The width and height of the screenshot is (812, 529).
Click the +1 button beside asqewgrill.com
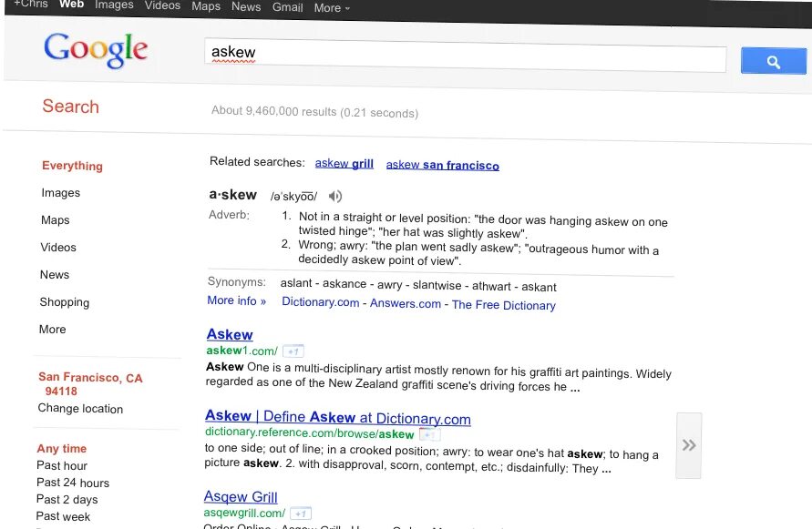(301, 514)
